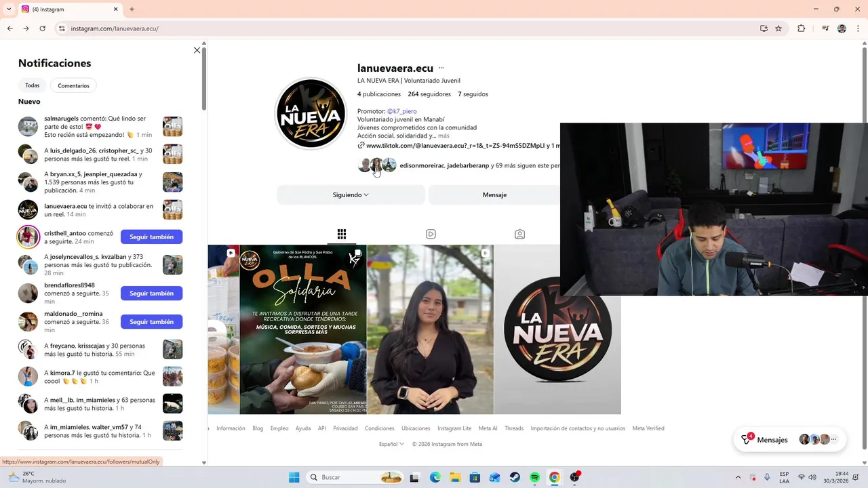The image size is (868, 488).
Task: Open mutual followers avatars group
Action: (x=377, y=165)
